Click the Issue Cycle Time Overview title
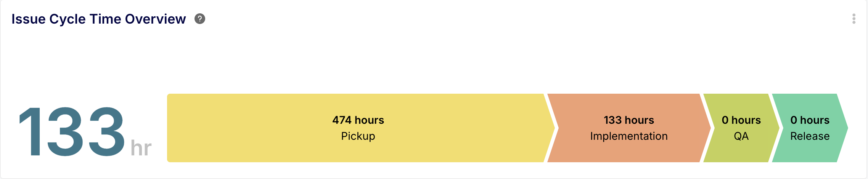 pyautogui.click(x=98, y=19)
